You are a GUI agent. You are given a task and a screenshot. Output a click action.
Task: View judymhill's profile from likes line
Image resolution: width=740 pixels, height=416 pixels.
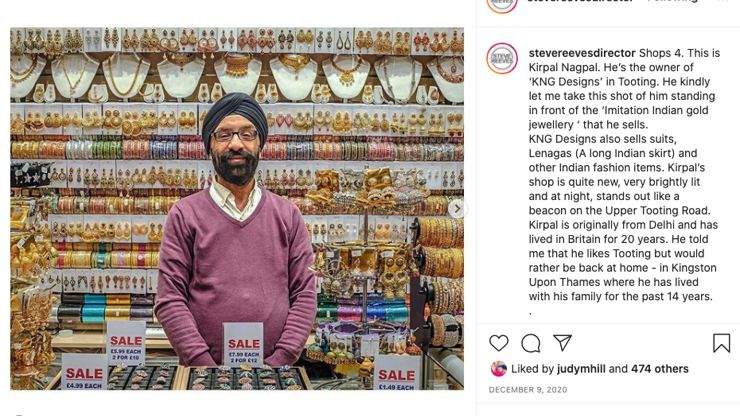pos(581,369)
